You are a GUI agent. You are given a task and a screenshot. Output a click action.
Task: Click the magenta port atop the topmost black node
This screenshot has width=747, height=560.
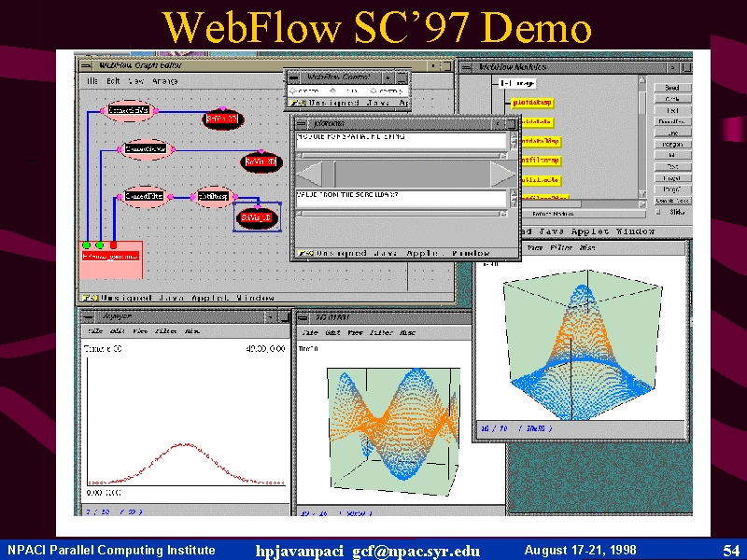pos(222,109)
